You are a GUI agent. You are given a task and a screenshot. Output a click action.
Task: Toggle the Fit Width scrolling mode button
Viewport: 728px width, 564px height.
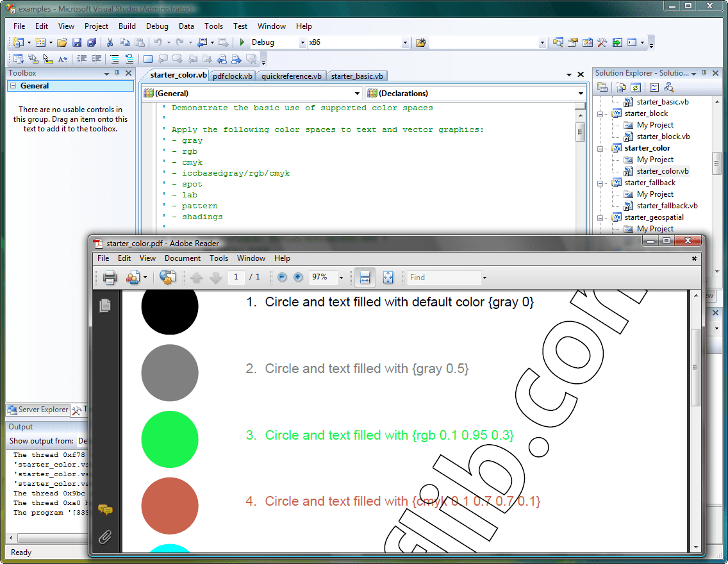tap(365, 278)
